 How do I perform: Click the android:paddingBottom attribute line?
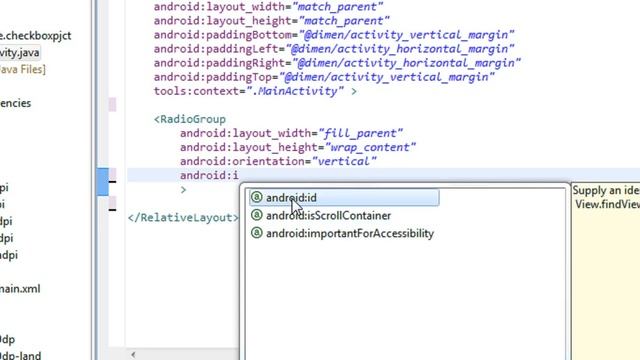click(x=334, y=35)
